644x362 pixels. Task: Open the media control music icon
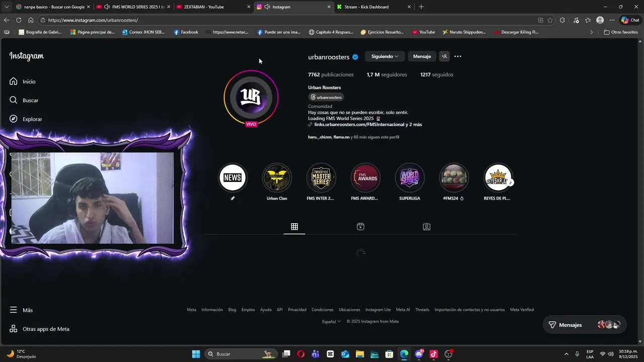(x=576, y=20)
